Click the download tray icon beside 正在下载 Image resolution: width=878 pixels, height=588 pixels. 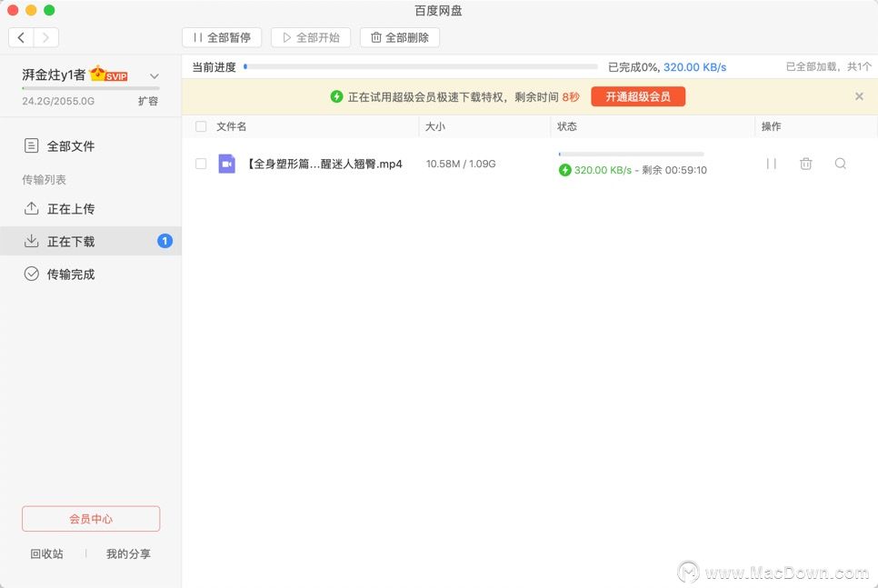(31, 241)
